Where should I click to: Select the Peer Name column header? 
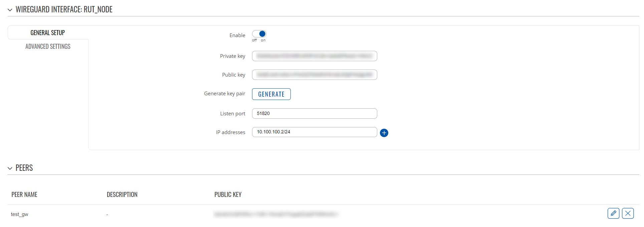click(24, 195)
